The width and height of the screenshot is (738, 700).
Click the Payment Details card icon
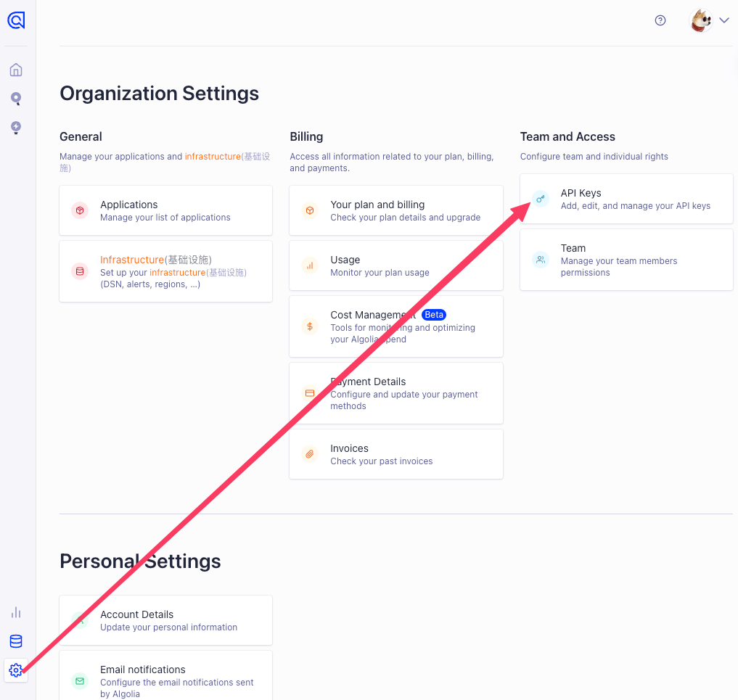310,393
